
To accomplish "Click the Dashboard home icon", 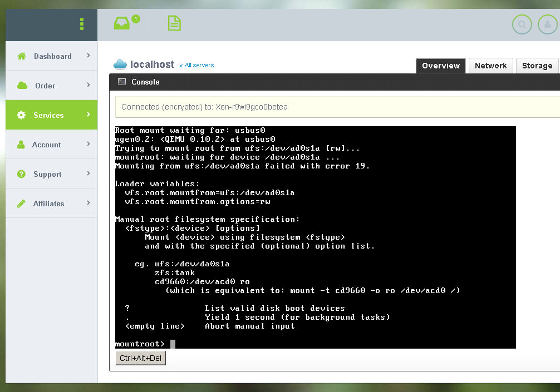I will pyautogui.click(x=22, y=56).
